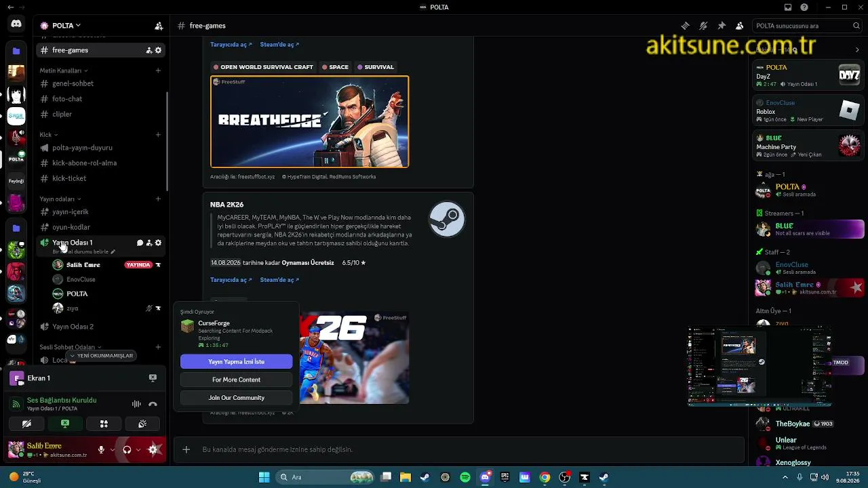
Task: Stop streaming Ekran 1
Action: click(x=153, y=378)
